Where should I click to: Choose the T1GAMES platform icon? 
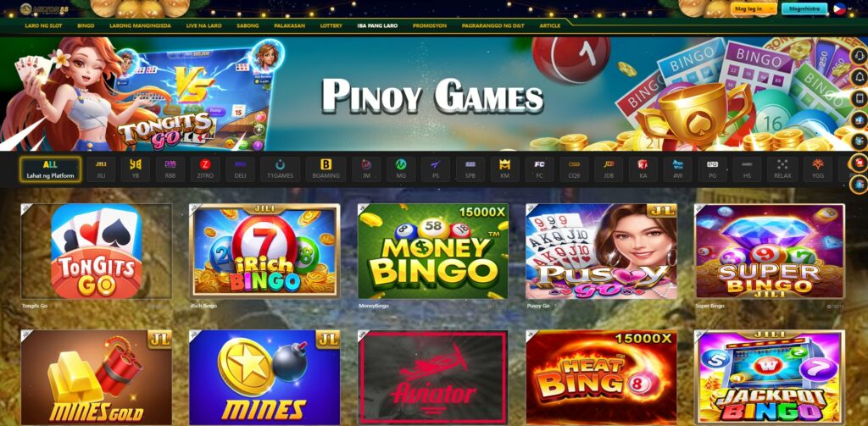click(280, 169)
